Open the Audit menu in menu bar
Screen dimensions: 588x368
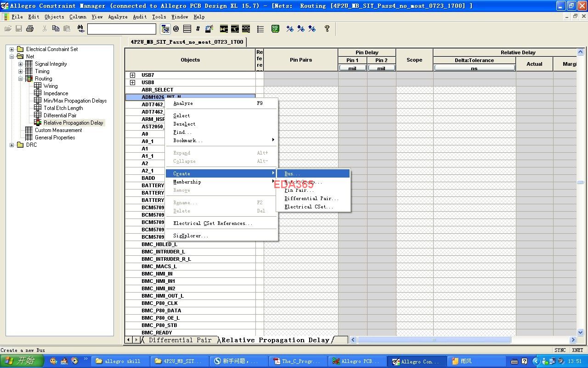[x=140, y=17]
